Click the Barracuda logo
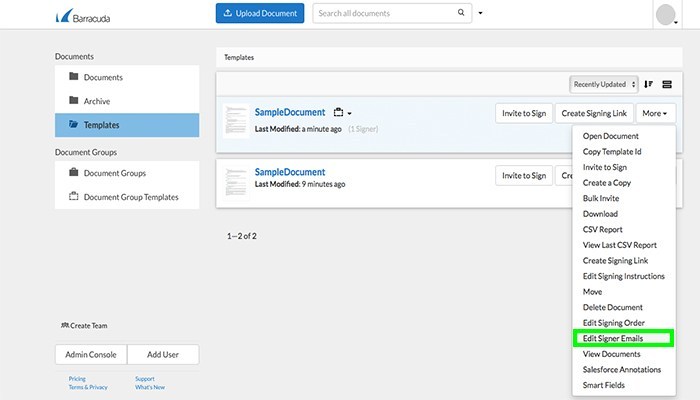The image size is (700, 400). (x=83, y=15)
